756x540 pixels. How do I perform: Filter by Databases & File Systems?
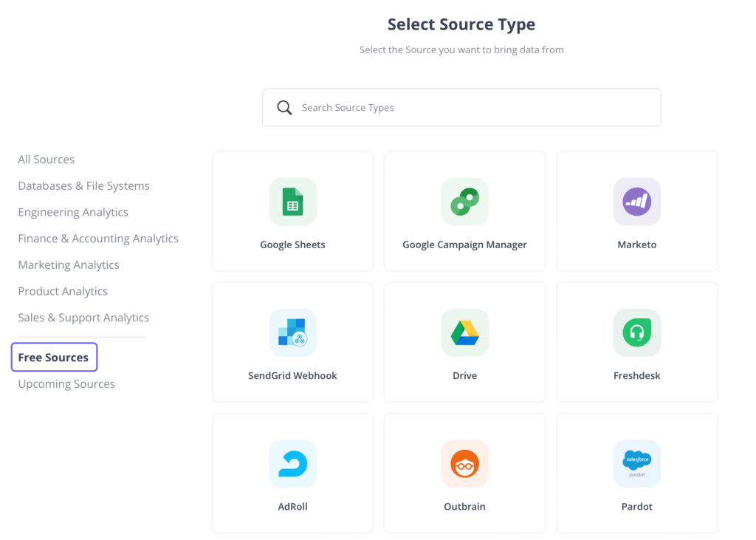pos(83,186)
